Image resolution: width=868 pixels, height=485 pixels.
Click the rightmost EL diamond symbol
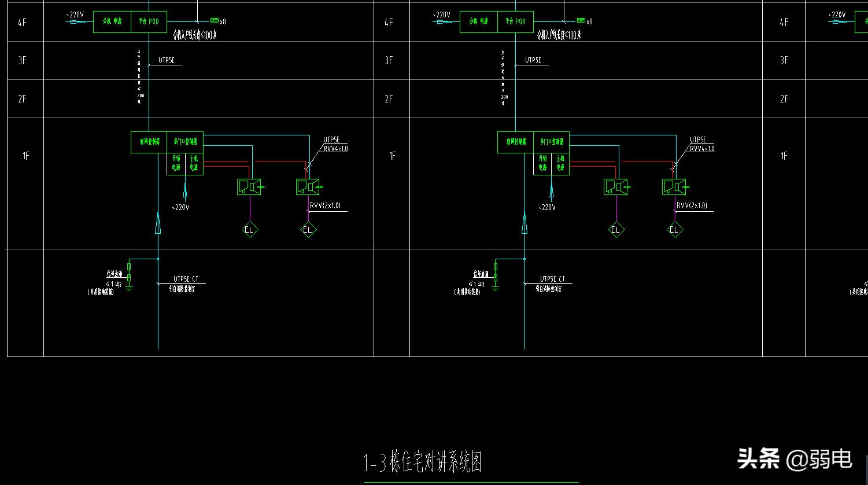(674, 230)
